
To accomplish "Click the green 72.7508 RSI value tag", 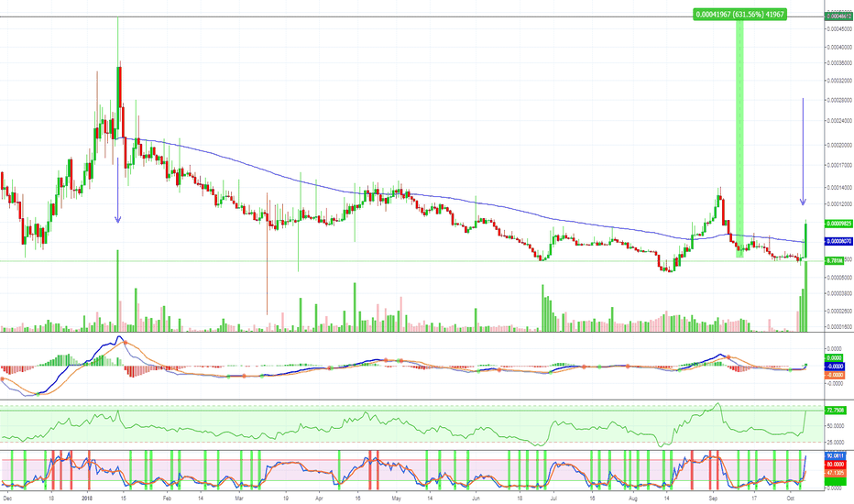I will 836,411.
